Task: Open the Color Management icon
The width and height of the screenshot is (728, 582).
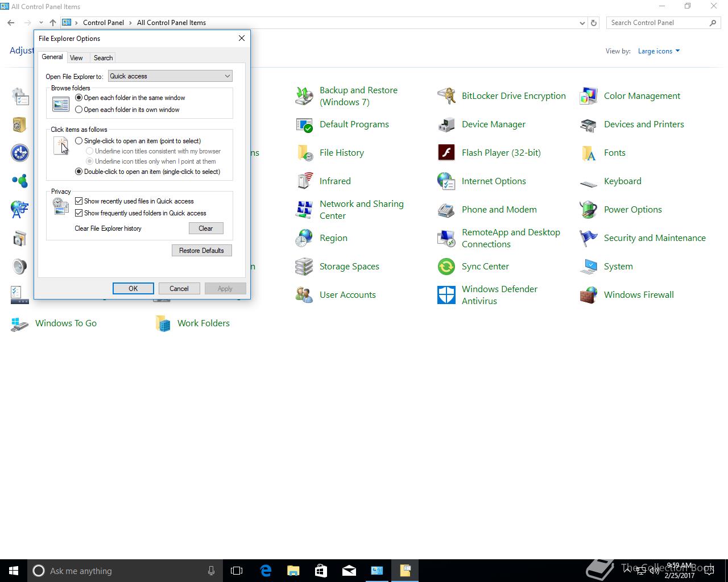Action: click(x=589, y=96)
